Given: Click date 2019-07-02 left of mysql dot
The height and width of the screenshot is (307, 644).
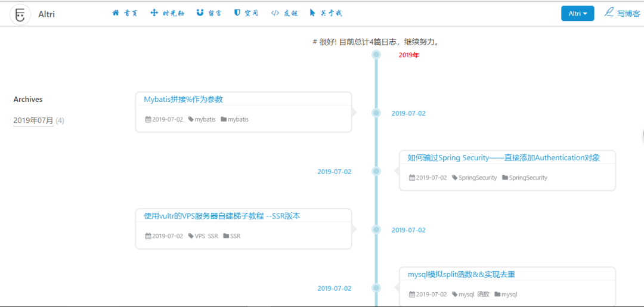Looking at the screenshot, I should [335, 288].
